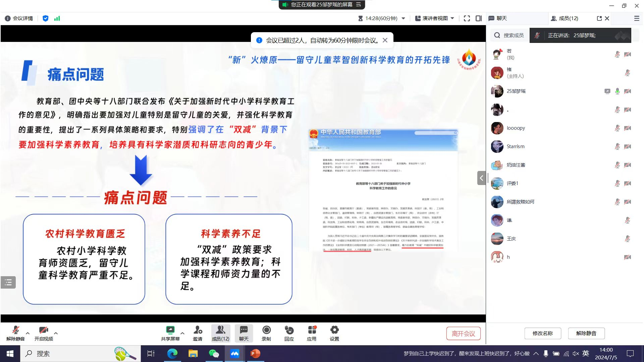Open audio options arrow beside 解除静音
Screen dimensions: 644x362
[x=28, y=333]
